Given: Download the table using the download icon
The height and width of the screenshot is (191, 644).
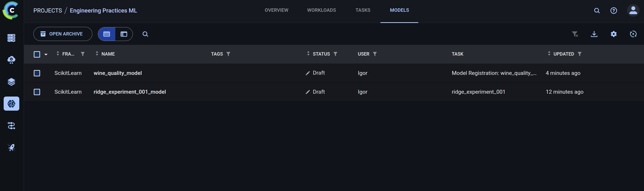Looking at the screenshot, I should click(594, 34).
